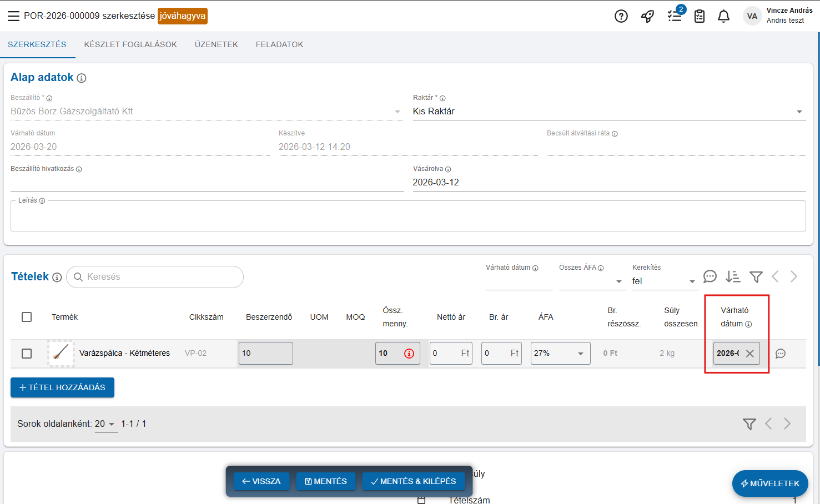Select all items with header checkbox
Viewport: 820px width, 504px height.
tap(27, 317)
